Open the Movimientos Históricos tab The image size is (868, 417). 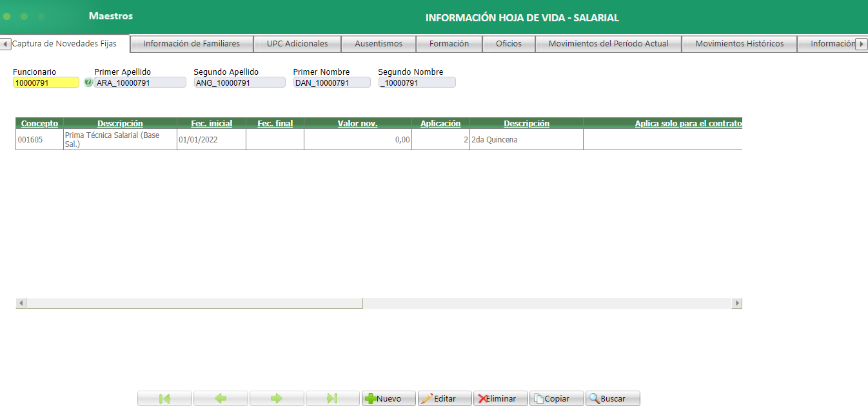click(739, 44)
